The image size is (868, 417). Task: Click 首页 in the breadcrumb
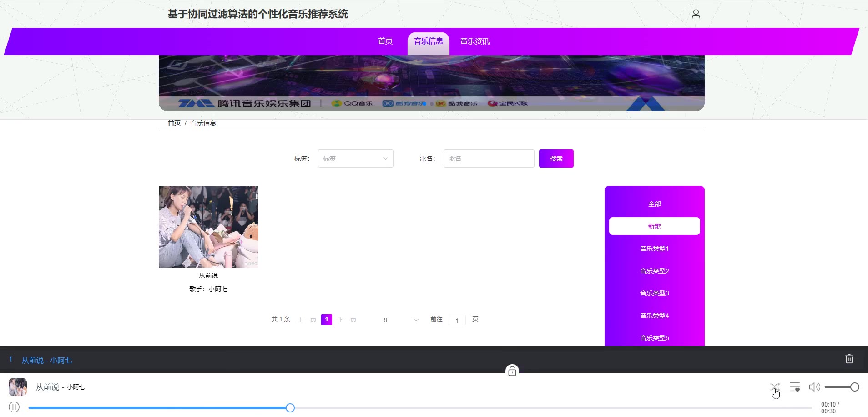point(174,123)
